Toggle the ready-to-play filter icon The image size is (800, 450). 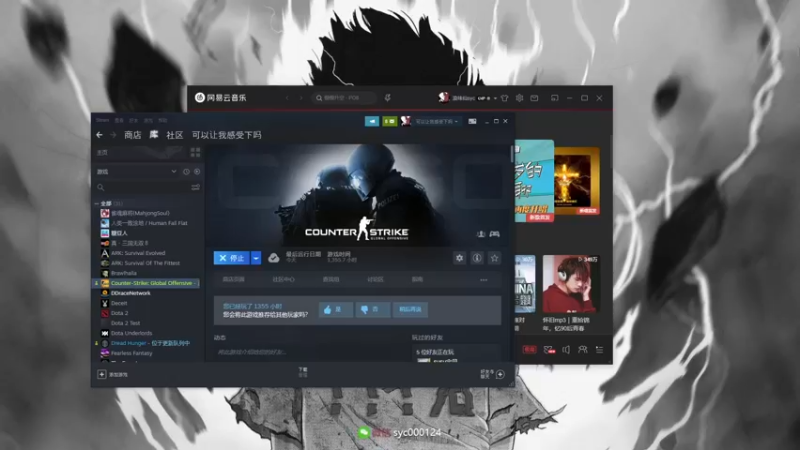click(x=197, y=172)
